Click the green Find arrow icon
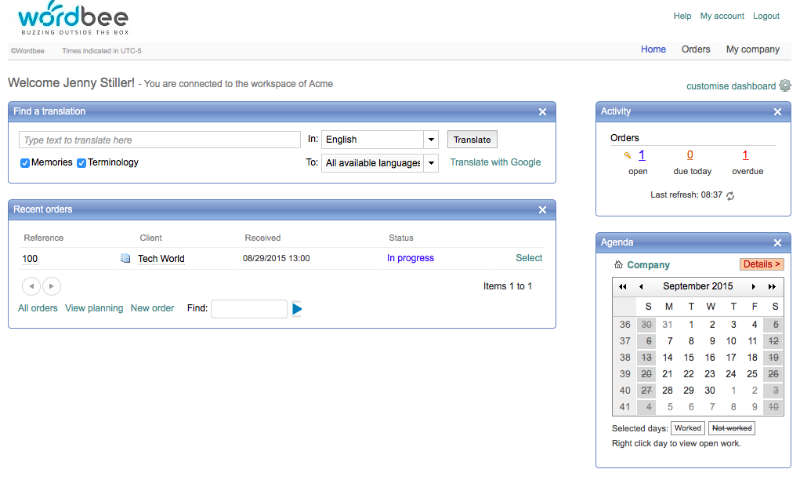Image resolution: width=800 pixels, height=480 pixels. pos(297,309)
